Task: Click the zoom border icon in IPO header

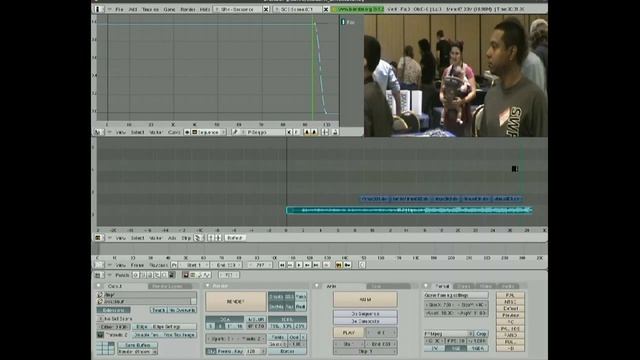Action: coord(325,132)
